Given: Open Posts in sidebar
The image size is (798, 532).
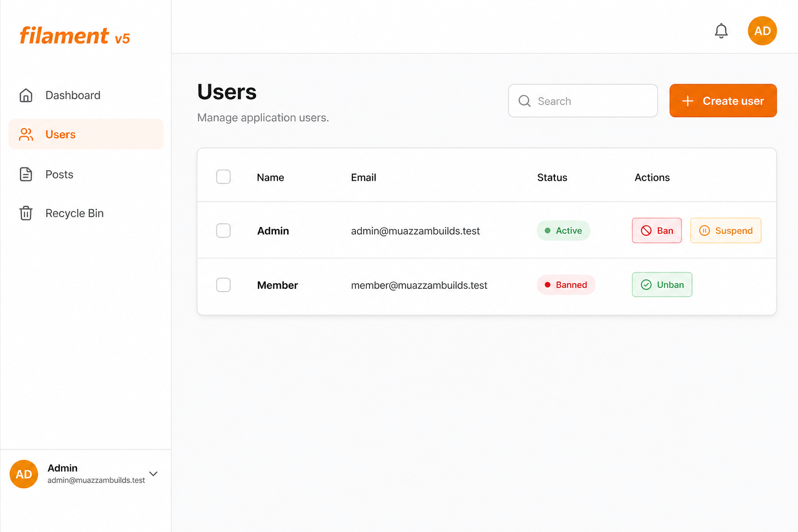Looking at the screenshot, I should point(86,175).
